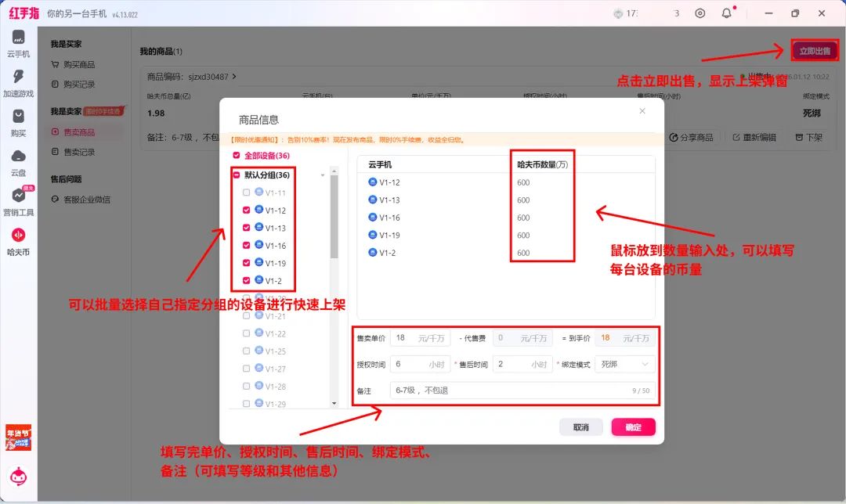The height and width of the screenshot is (504, 846).
Task: Uncheck the V1-16 device checkbox
Action: 246,245
